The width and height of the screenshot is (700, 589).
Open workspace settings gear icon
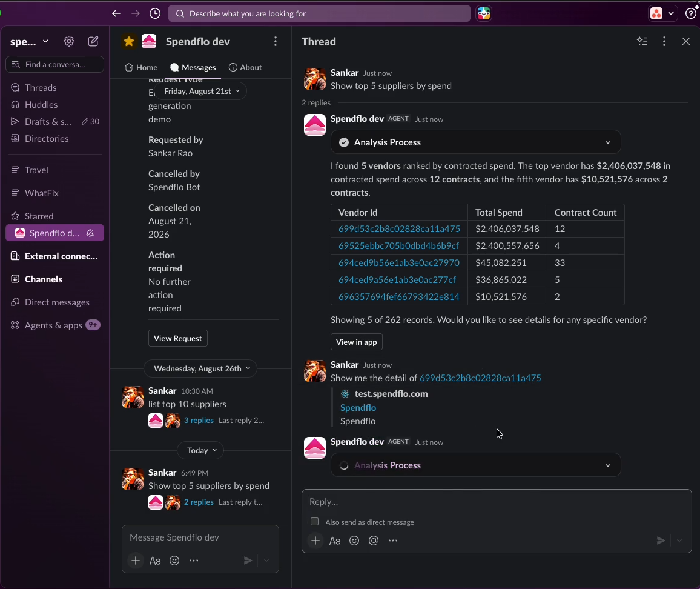[x=69, y=42]
